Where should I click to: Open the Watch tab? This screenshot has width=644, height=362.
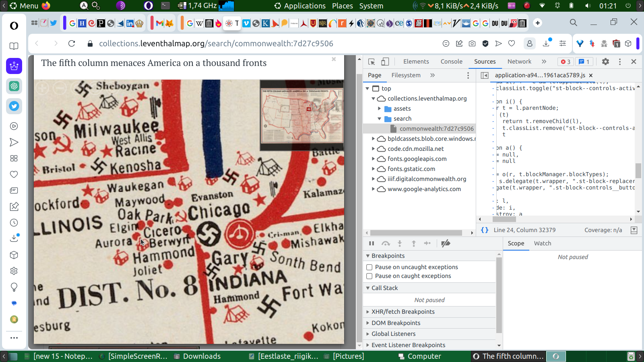[542, 243]
